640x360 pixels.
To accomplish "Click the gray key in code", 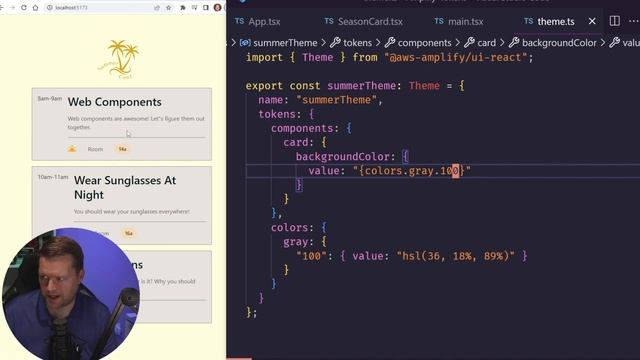I will [296, 242].
